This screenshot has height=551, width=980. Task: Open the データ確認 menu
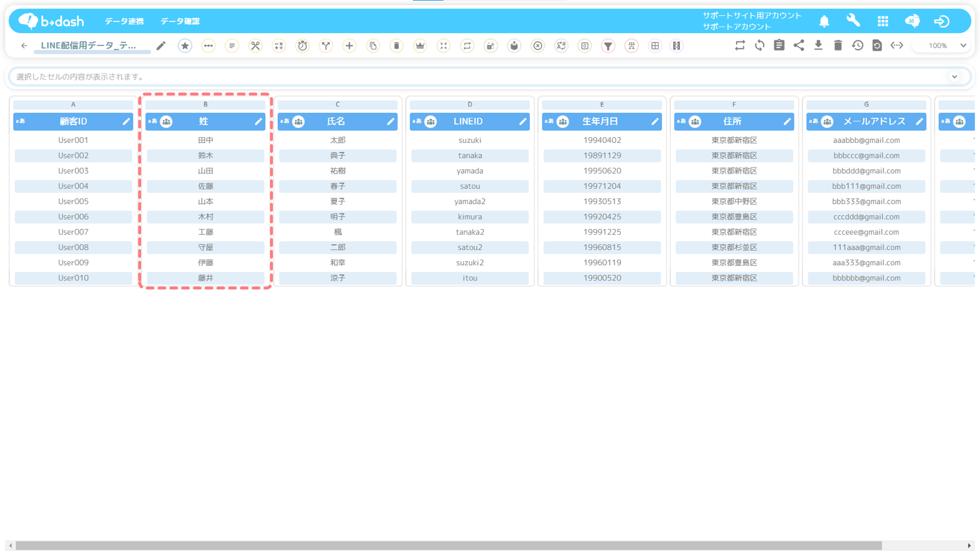coord(180,21)
